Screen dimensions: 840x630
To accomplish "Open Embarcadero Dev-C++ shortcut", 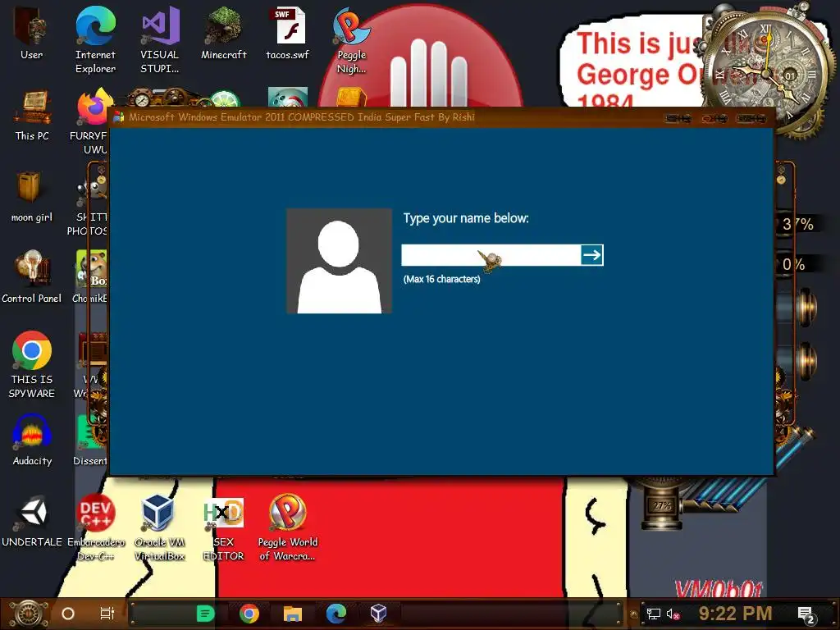I will (x=95, y=527).
